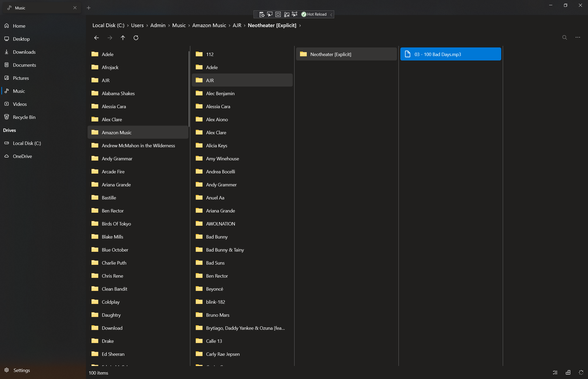The image size is (588, 379).
Task: Toggle Display Layout Adorners icon
Action: (278, 14)
